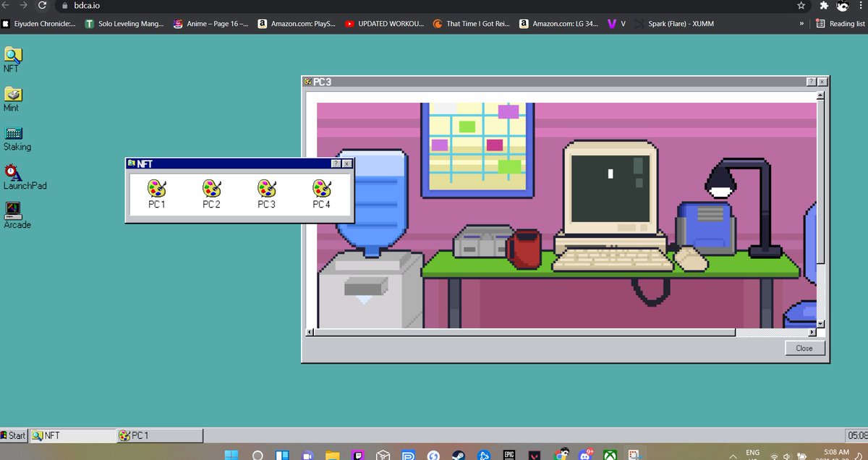This screenshot has width=868, height=460.
Task: Click horizontal scrollbar left arrow in PC 3
Action: pyautogui.click(x=310, y=332)
